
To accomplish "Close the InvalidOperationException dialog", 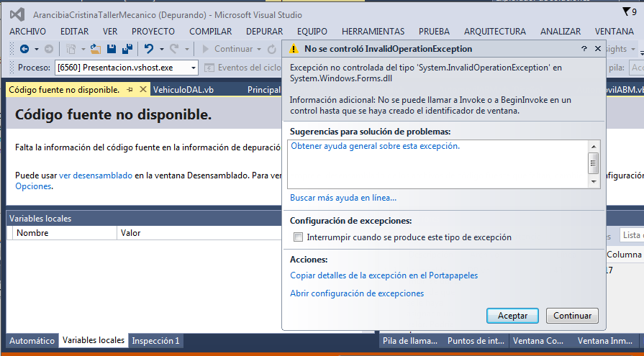I will click(598, 49).
